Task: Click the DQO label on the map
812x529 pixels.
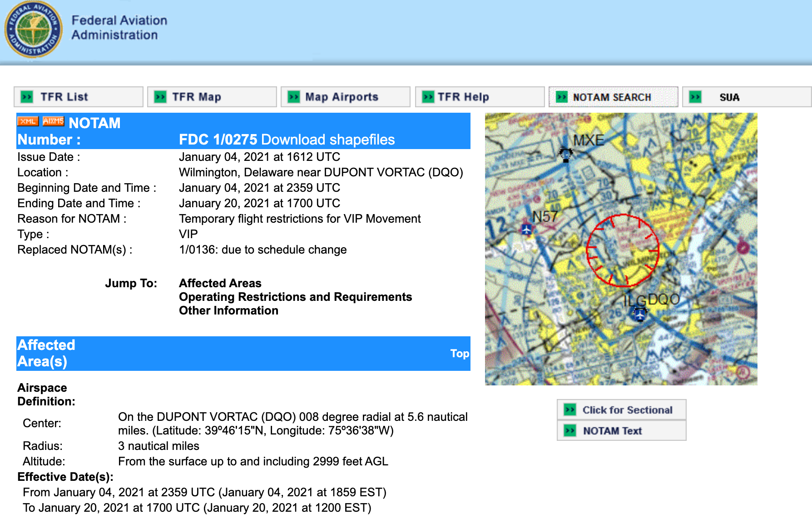Action: 663,299
